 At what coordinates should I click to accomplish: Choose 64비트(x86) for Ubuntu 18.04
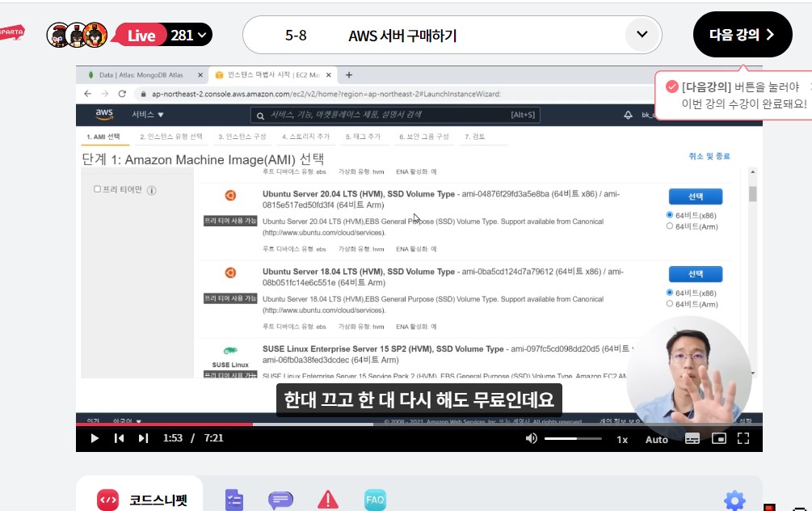point(670,293)
